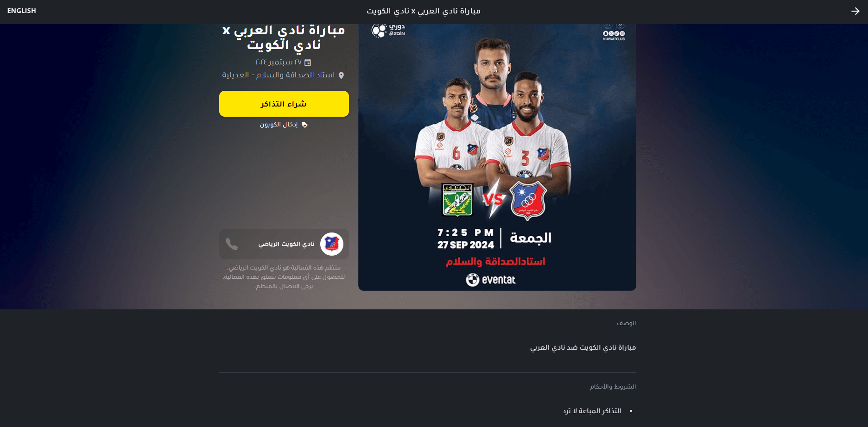Click the location pin icon beside the stadium
868x427 pixels.
point(341,75)
